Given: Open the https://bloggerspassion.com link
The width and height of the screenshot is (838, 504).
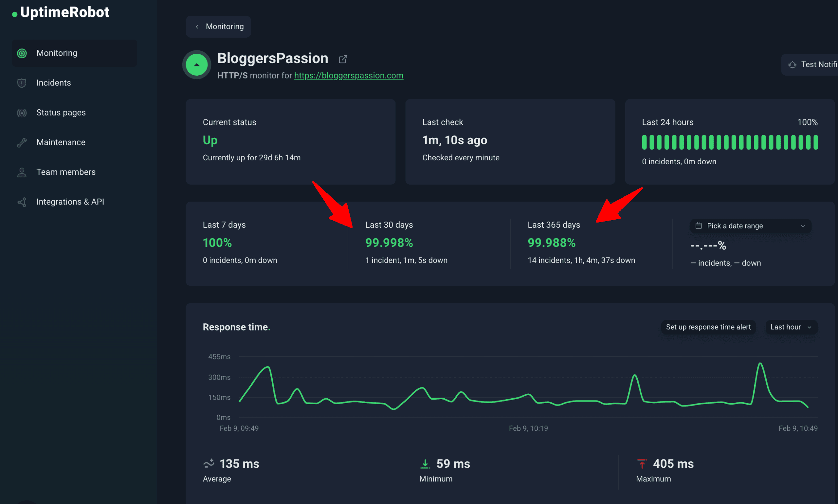Looking at the screenshot, I should (x=349, y=75).
